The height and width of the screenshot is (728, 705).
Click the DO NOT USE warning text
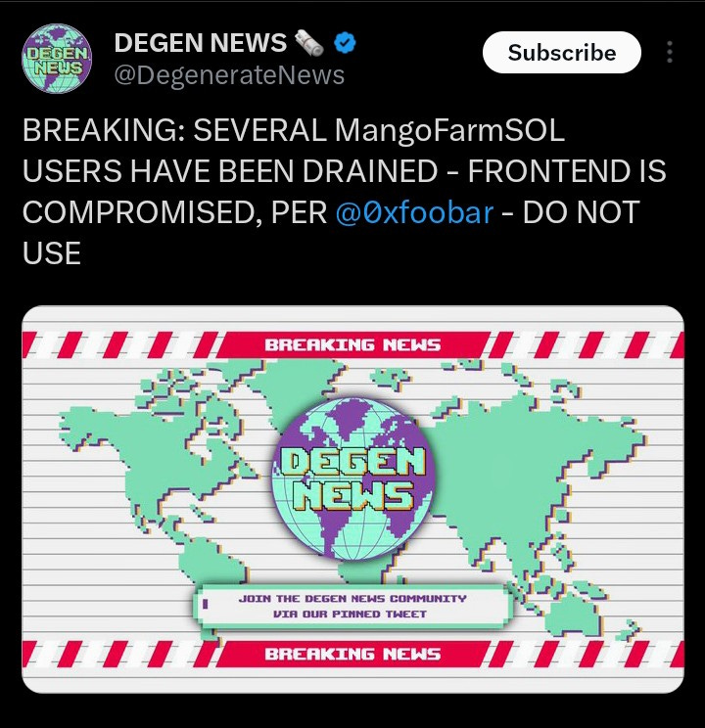point(331,233)
